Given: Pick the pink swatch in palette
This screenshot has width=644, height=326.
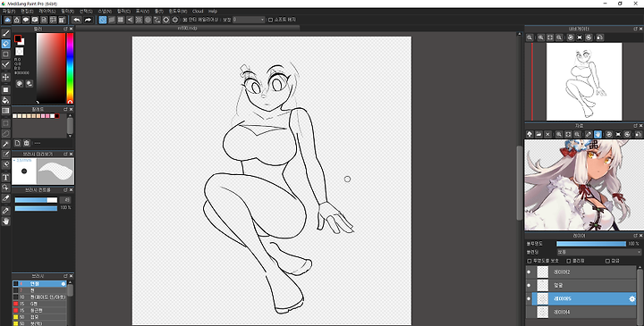Looking at the screenshot, I should (47, 116).
